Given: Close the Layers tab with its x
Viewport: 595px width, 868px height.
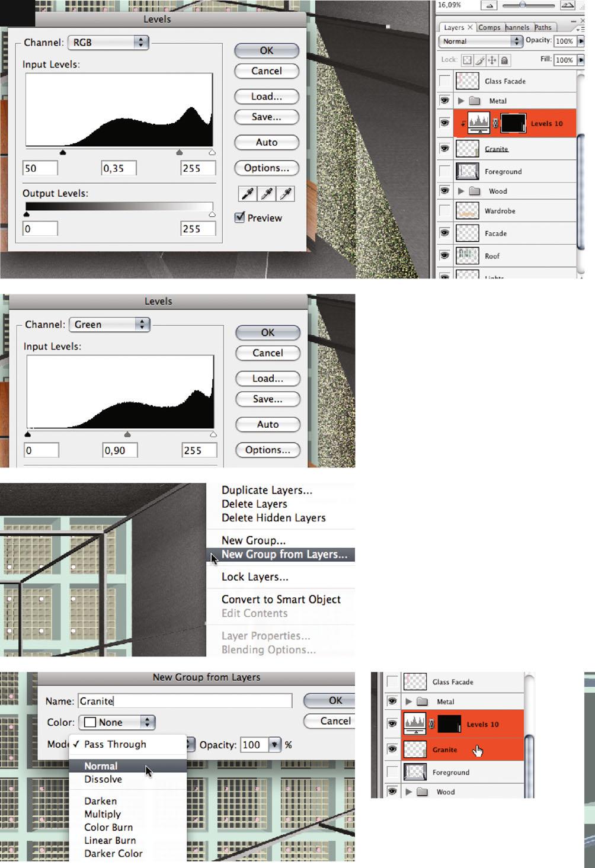Looking at the screenshot, I should click(470, 27).
